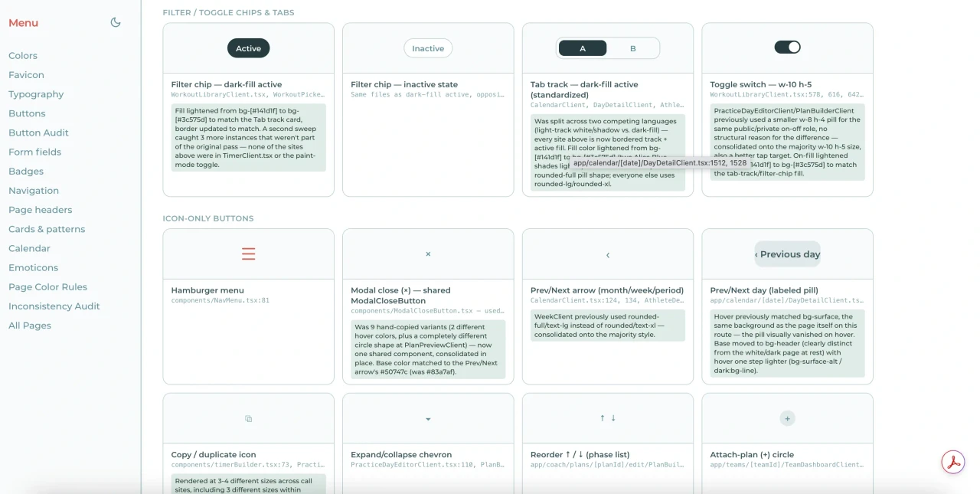Click the expand/collapse chevron
980x494 pixels.
[x=428, y=419]
